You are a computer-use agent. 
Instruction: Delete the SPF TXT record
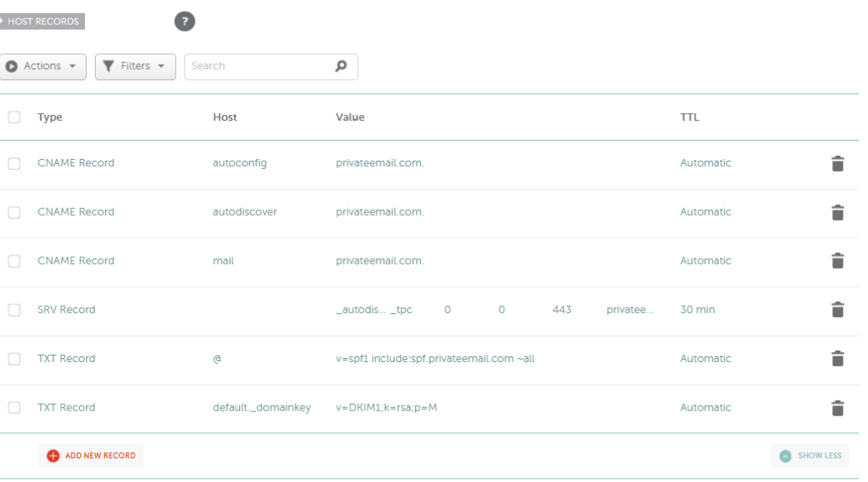[x=837, y=359]
